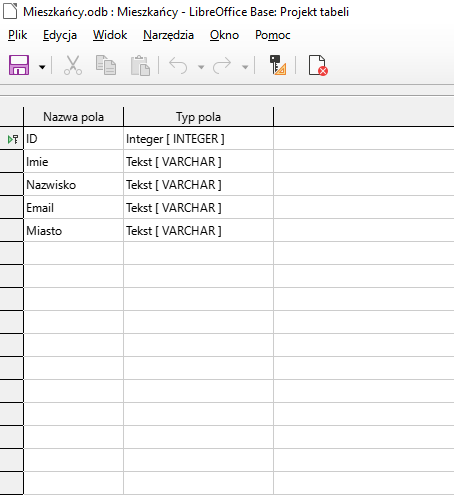This screenshot has width=454, height=495.
Task: Expand the Redo history dropdown
Action: click(x=245, y=67)
